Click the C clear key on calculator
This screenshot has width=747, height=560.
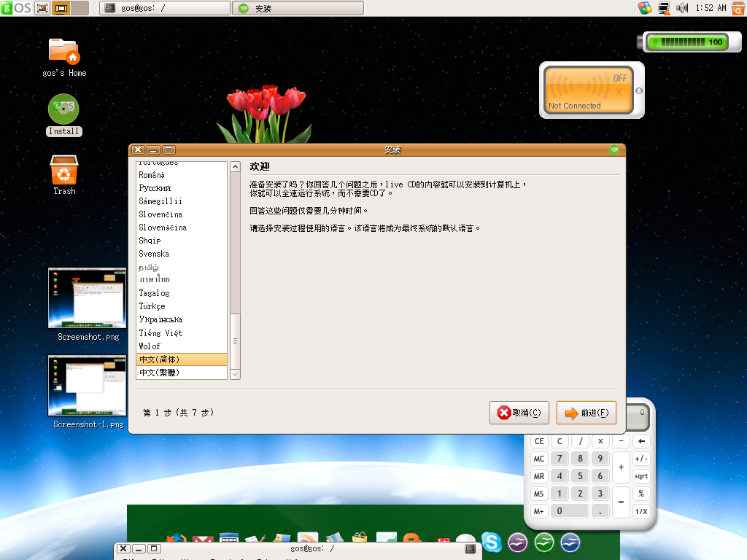560,441
